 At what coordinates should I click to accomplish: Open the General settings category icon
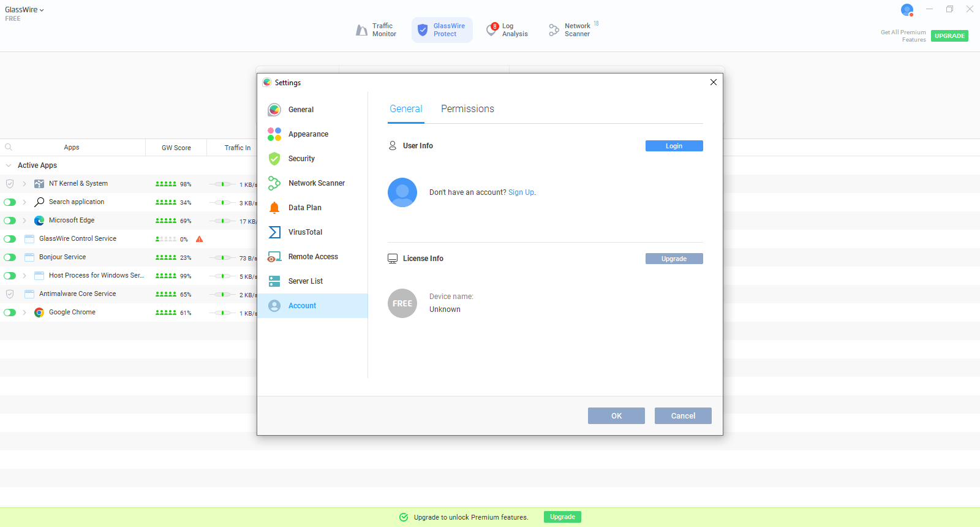point(274,110)
